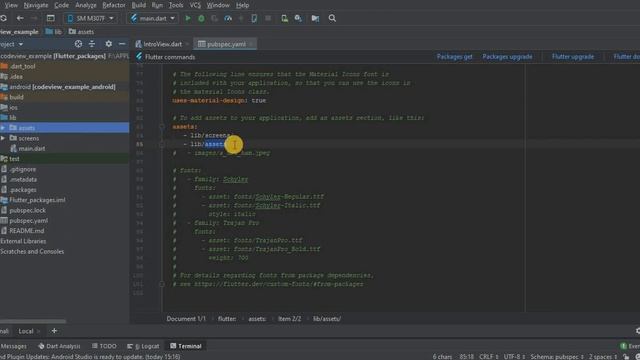Image resolution: width=640 pixels, height=360 pixels.
Task: Open the Run menu
Action: pyautogui.click(x=157, y=5)
